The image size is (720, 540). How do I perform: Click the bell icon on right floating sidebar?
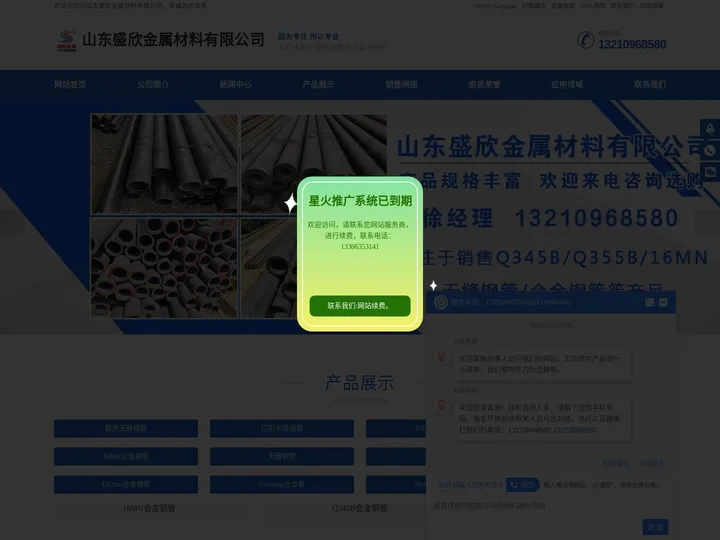[710, 129]
